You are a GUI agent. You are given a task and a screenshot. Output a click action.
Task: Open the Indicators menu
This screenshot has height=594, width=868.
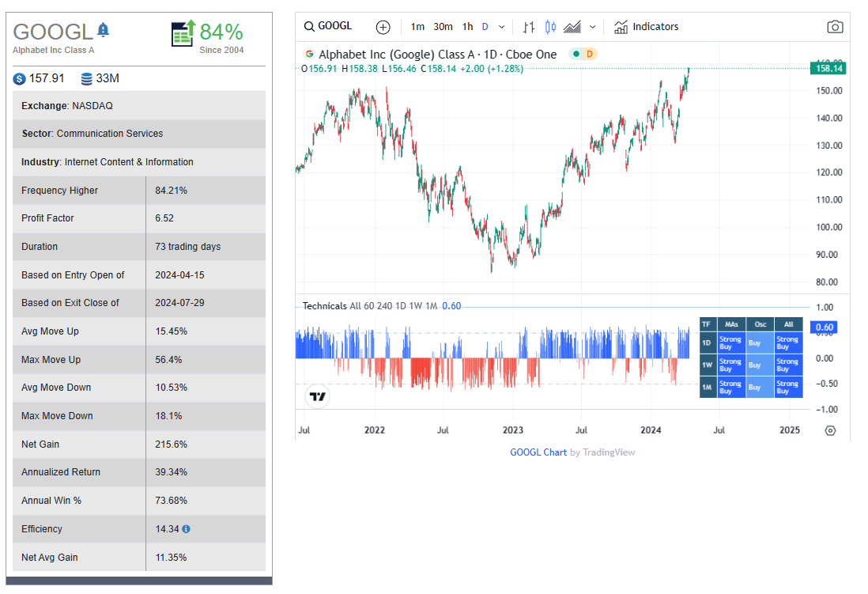(646, 27)
